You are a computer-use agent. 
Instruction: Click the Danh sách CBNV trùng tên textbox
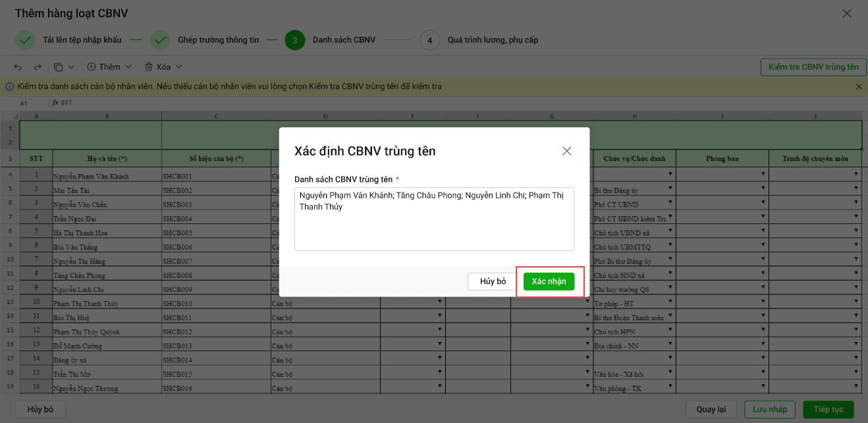tap(434, 219)
